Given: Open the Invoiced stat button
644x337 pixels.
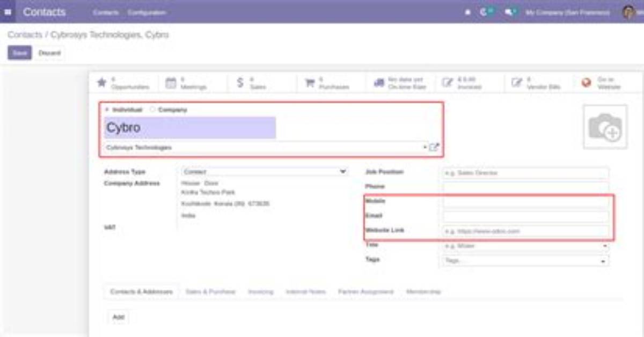Looking at the screenshot, I should (470, 83).
